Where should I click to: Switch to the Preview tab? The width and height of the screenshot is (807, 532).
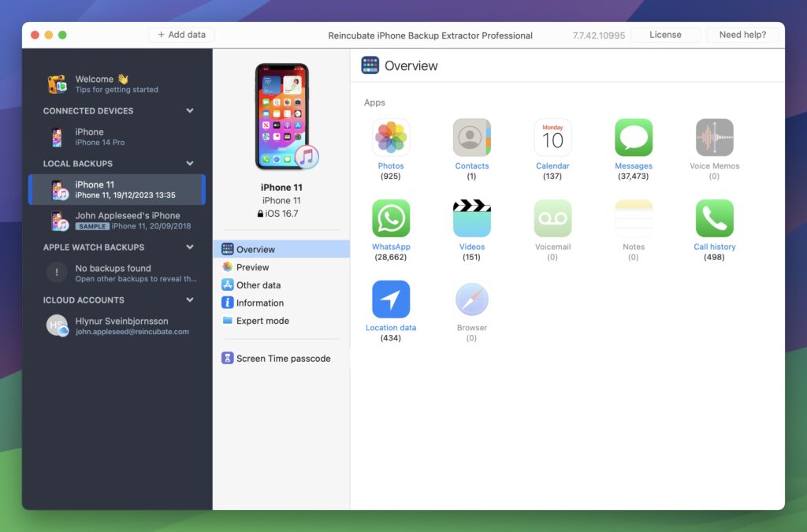pyautogui.click(x=252, y=267)
